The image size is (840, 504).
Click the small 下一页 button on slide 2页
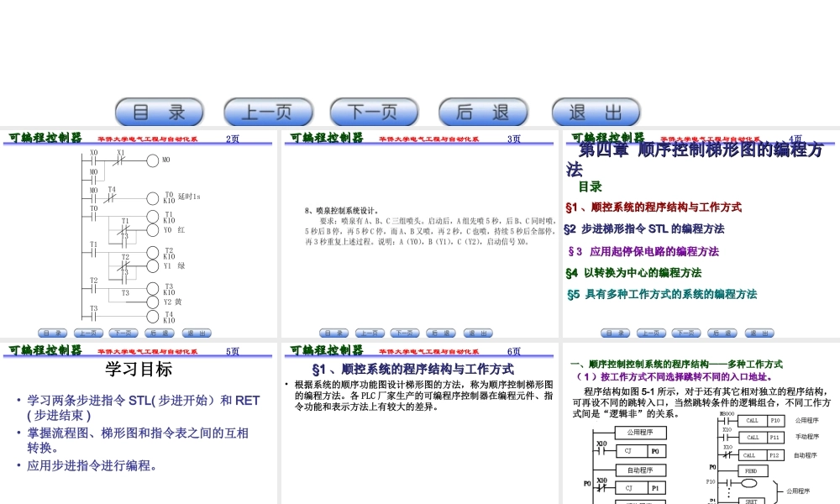(x=123, y=333)
